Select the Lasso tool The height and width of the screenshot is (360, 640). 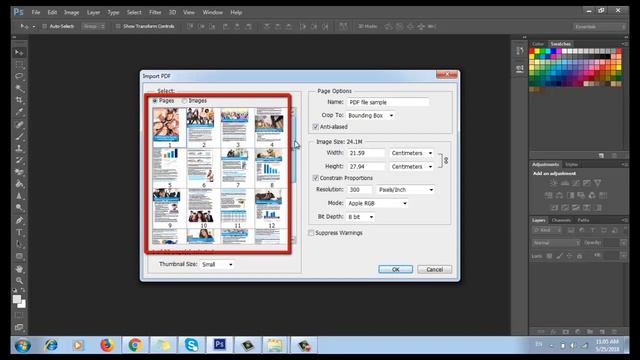click(19, 76)
